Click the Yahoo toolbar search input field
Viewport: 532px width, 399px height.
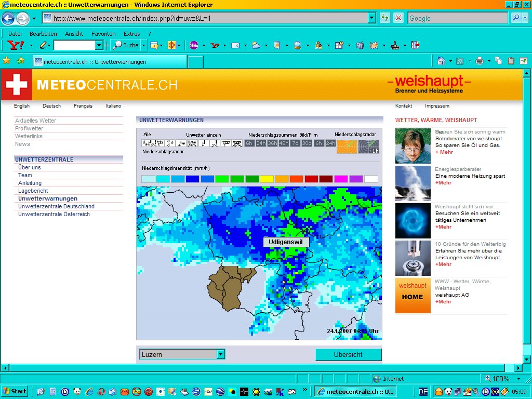pyautogui.click(x=75, y=45)
